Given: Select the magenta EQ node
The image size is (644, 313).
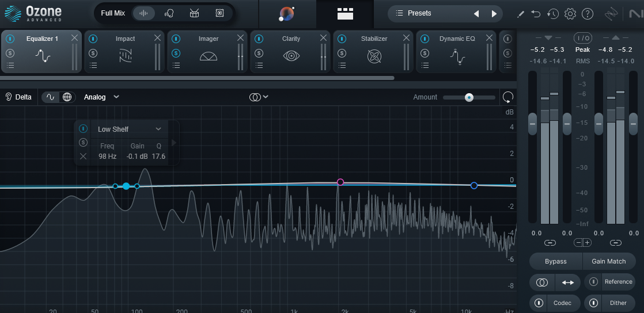Looking at the screenshot, I should click(340, 182).
